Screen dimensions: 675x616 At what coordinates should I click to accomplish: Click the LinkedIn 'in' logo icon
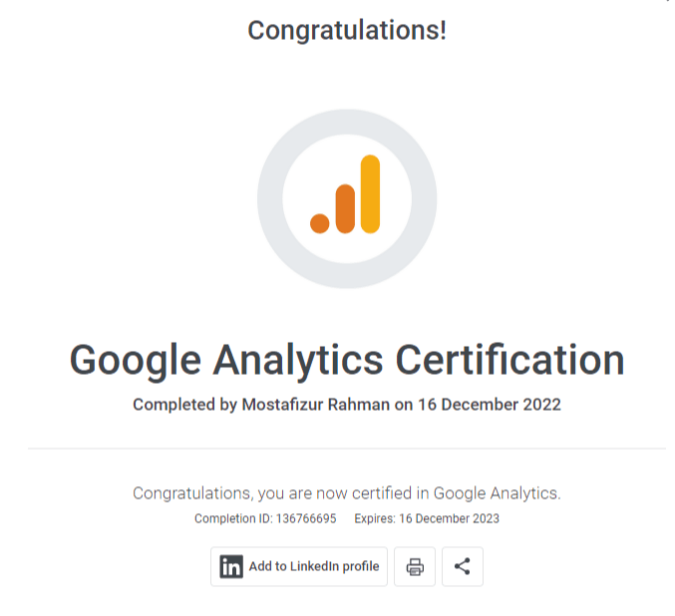click(231, 566)
